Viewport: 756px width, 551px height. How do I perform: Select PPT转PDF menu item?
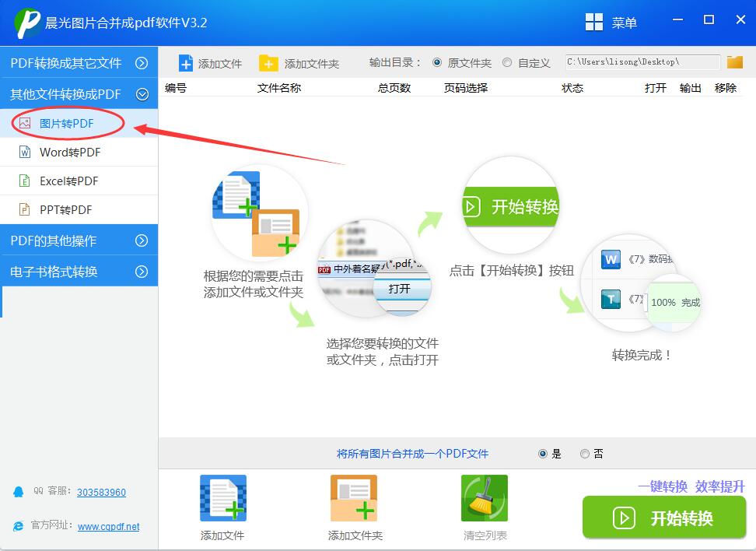(79, 209)
